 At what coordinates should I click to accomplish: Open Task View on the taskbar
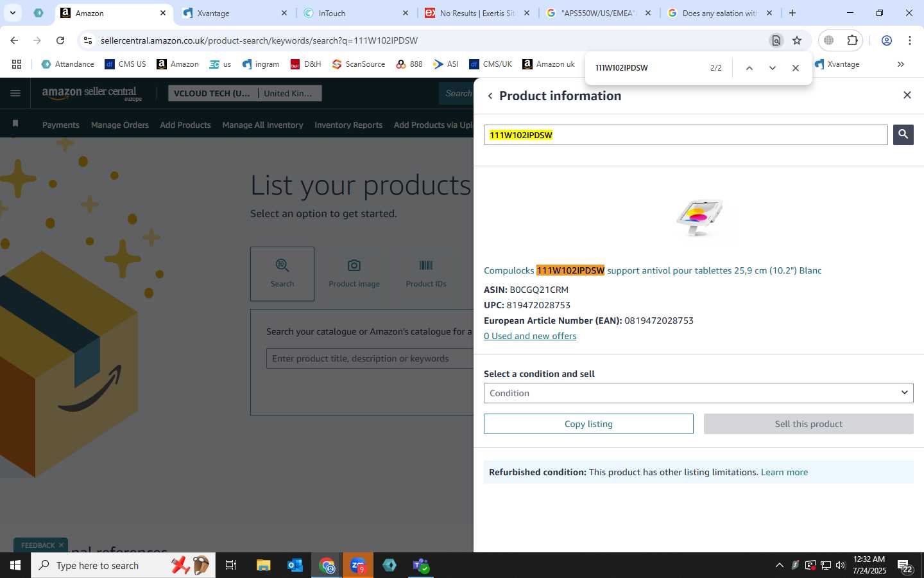click(231, 565)
